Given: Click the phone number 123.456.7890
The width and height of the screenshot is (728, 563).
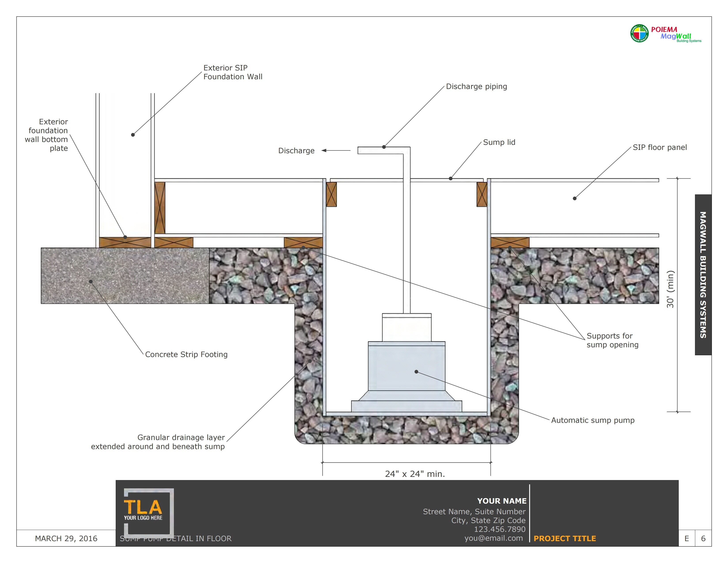Looking at the screenshot, I should [x=500, y=529].
